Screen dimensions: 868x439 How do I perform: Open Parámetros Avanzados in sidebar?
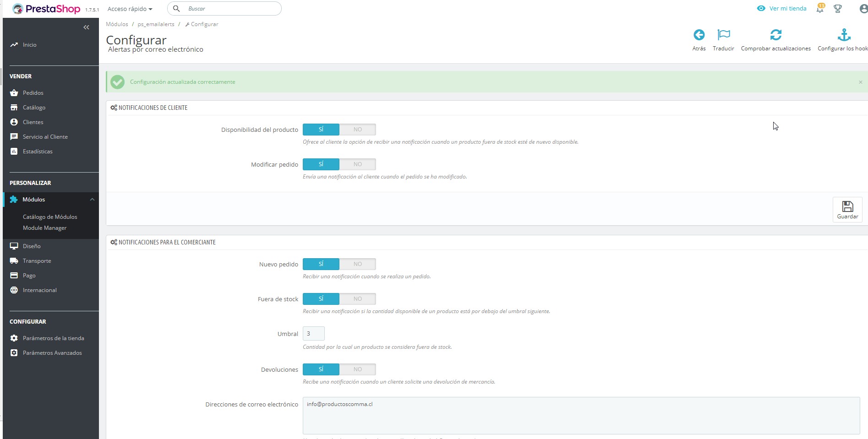[52, 352]
